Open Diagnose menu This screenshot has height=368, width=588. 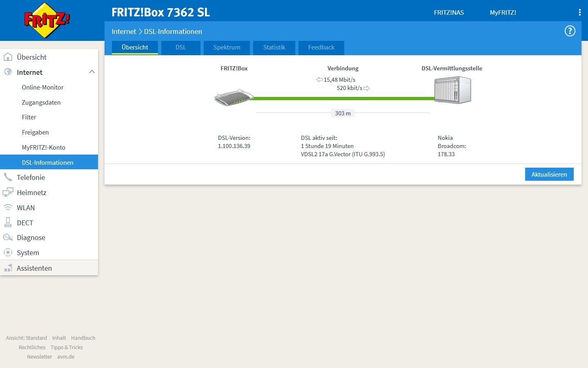click(49, 237)
